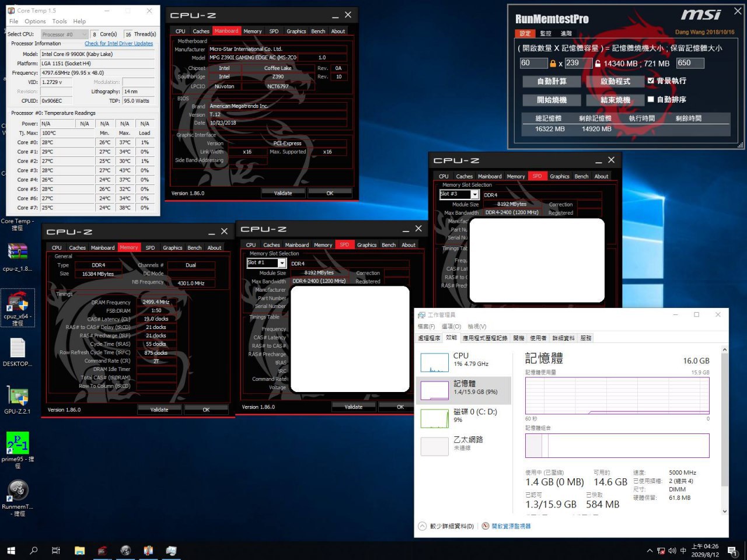Image resolution: width=747 pixels, height=560 pixels.
Task: Click the memory size field showing 239
Action: pos(578,63)
